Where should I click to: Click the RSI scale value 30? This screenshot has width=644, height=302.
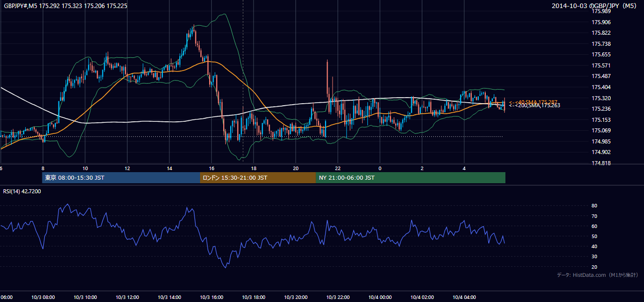(594, 257)
